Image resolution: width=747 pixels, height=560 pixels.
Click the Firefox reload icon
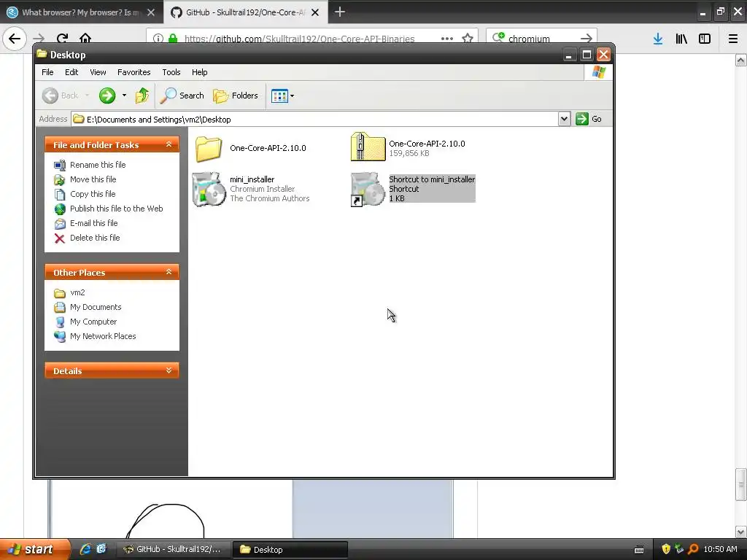click(62, 38)
